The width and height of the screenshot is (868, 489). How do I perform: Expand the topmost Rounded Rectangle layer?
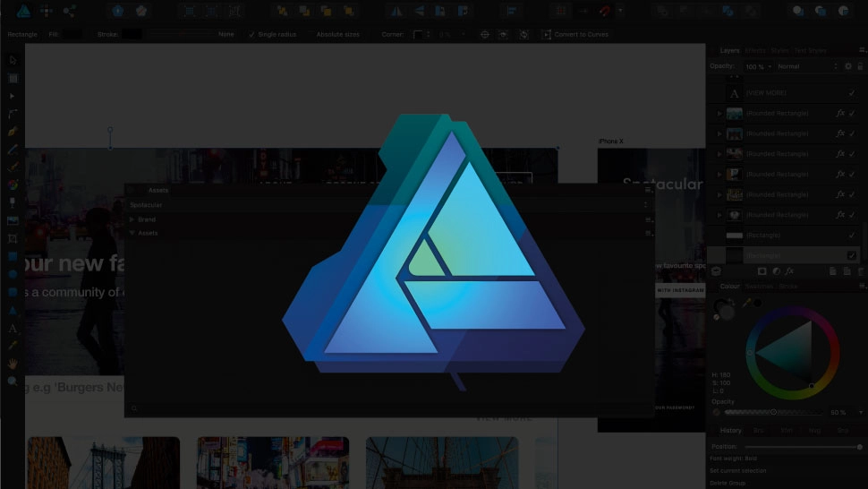click(719, 114)
